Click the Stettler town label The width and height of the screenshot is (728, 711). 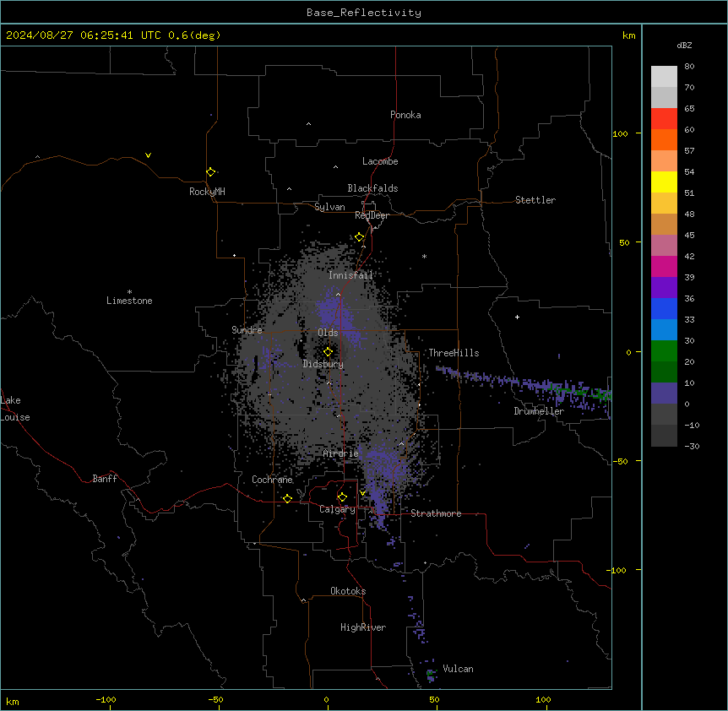tap(535, 200)
